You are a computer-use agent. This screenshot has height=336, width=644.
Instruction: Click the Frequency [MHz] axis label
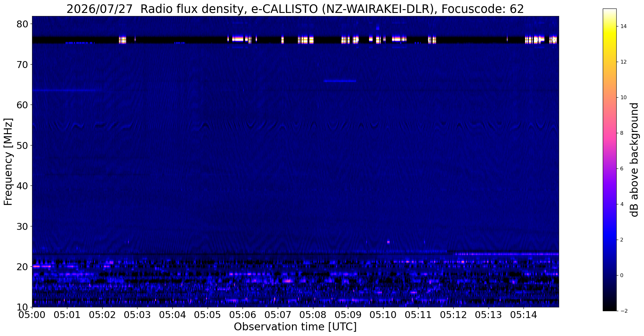point(8,162)
